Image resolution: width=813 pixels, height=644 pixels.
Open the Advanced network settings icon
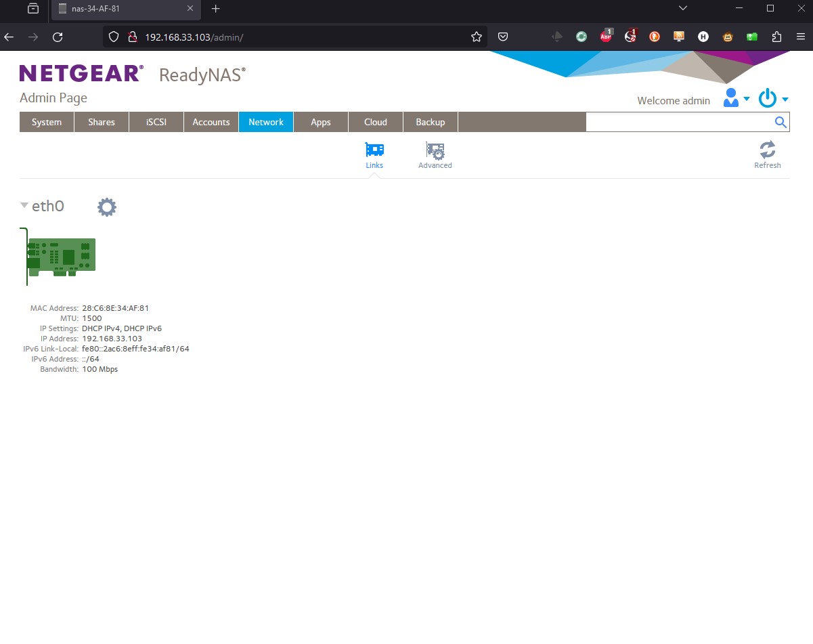tap(434, 154)
